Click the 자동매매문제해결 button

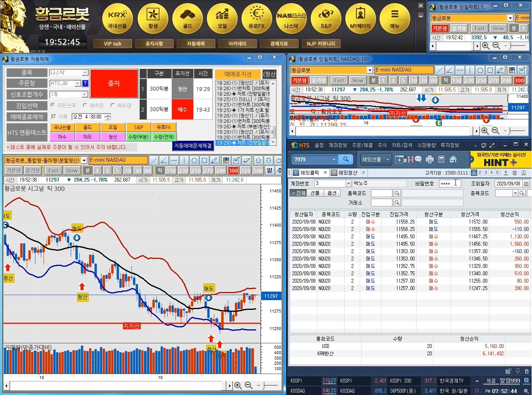tap(193, 145)
